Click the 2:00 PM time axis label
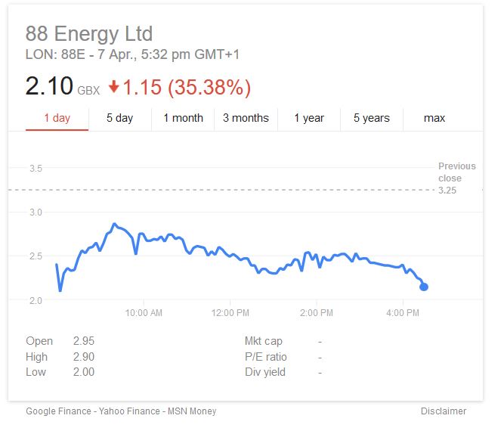The image size is (504, 431). (x=317, y=312)
